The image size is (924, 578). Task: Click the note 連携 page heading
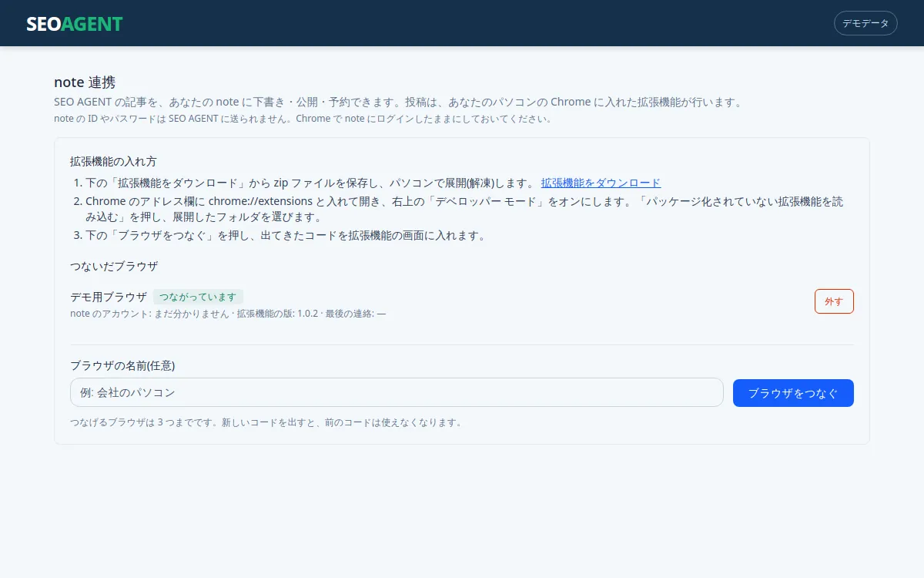pyautogui.click(x=85, y=82)
